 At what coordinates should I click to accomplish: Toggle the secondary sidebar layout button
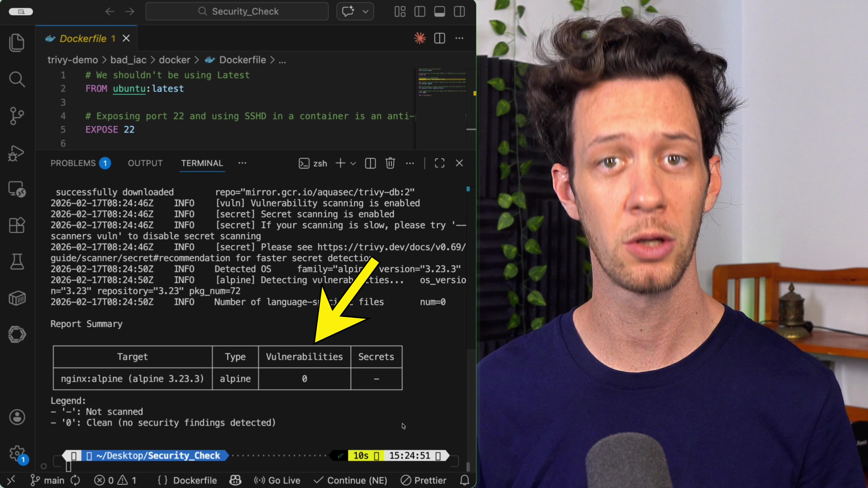point(459,12)
